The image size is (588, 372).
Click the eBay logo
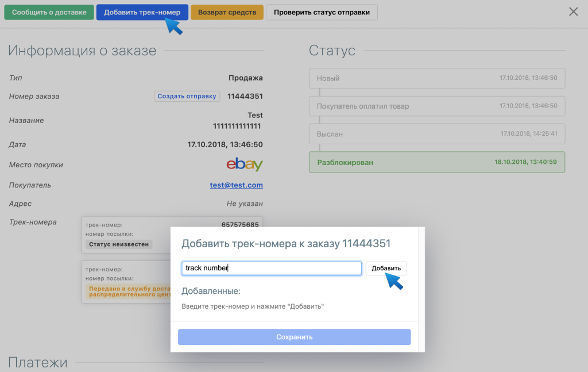[x=245, y=165]
